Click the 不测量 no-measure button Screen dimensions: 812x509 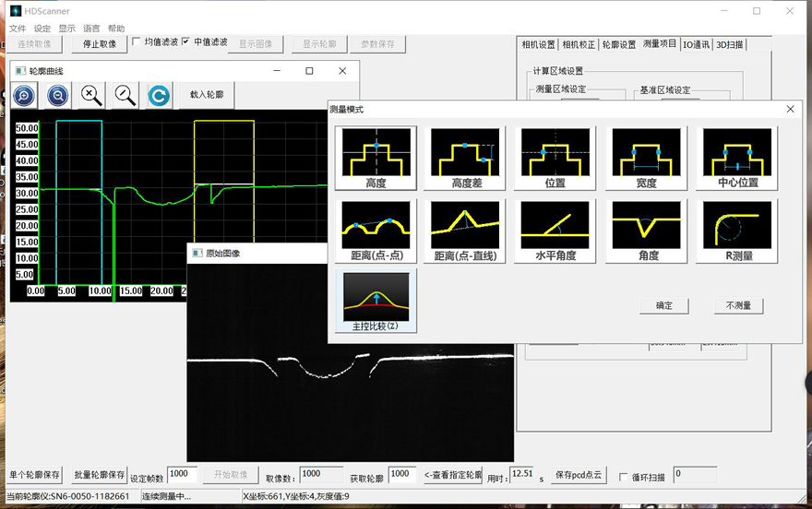[738, 306]
